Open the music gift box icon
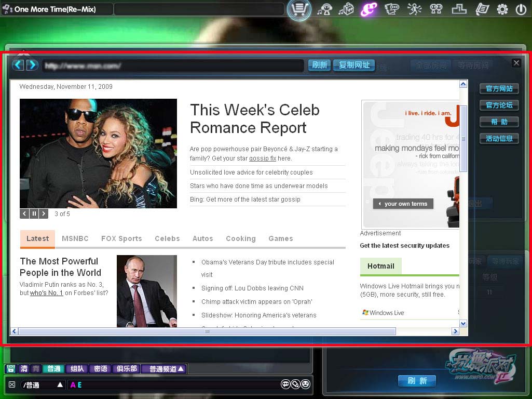 pyautogui.click(x=346, y=9)
